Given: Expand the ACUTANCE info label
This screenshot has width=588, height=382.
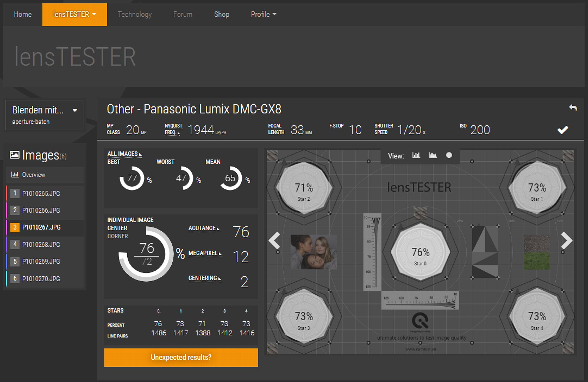Looking at the screenshot, I should point(204,228).
